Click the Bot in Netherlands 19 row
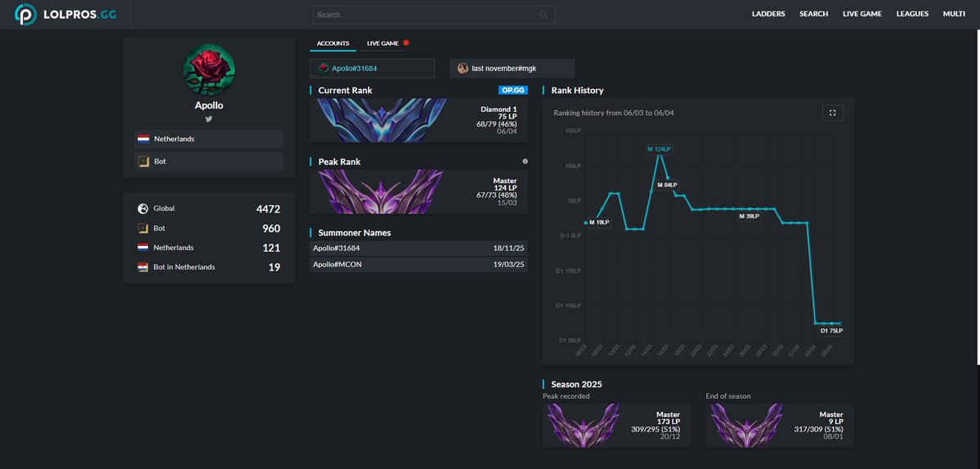Viewport: 980px width, 469px height. coord(208,266)
